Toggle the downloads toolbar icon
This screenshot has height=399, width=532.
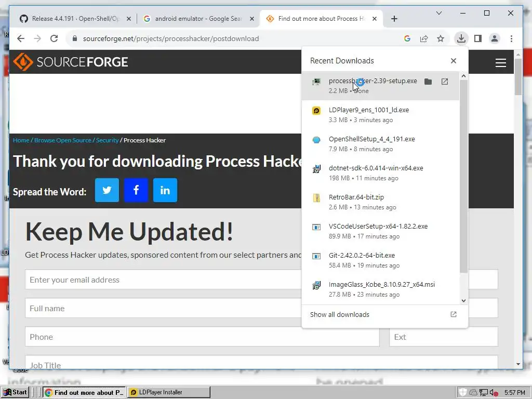pos(461,38)
